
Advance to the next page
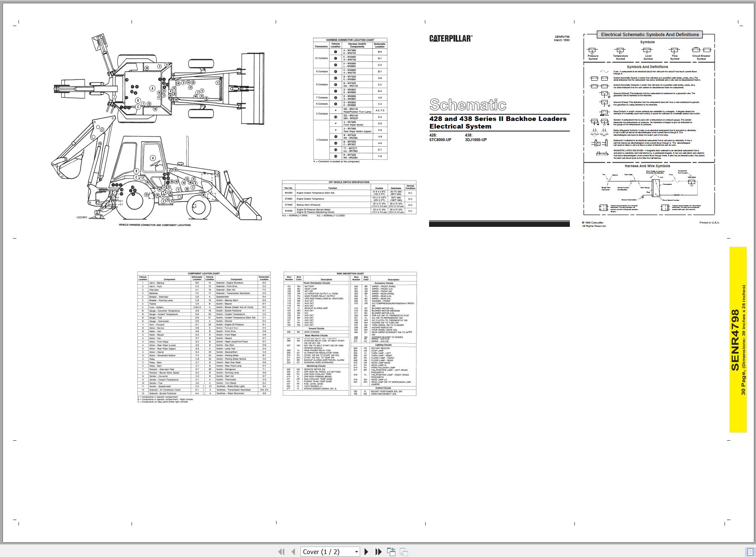366,552
